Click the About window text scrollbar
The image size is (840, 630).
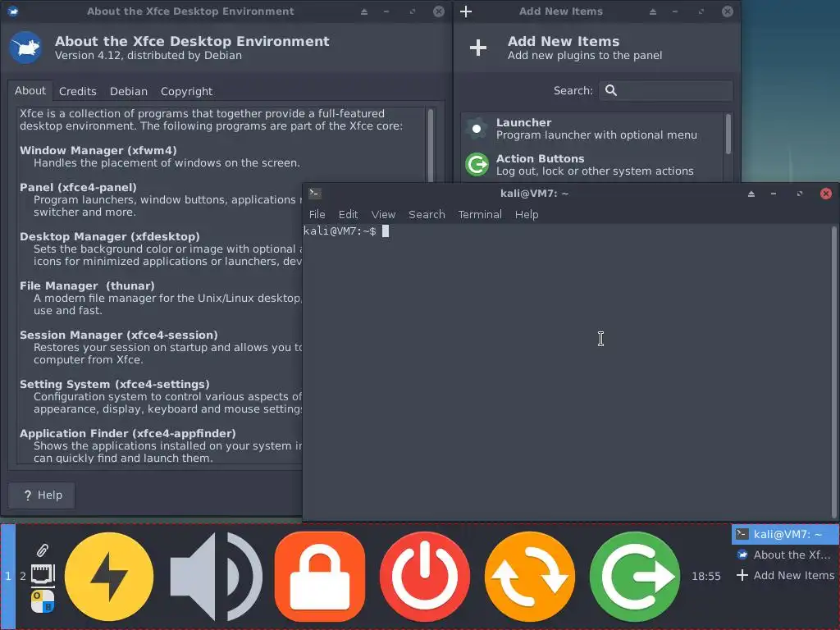(430, 146)
